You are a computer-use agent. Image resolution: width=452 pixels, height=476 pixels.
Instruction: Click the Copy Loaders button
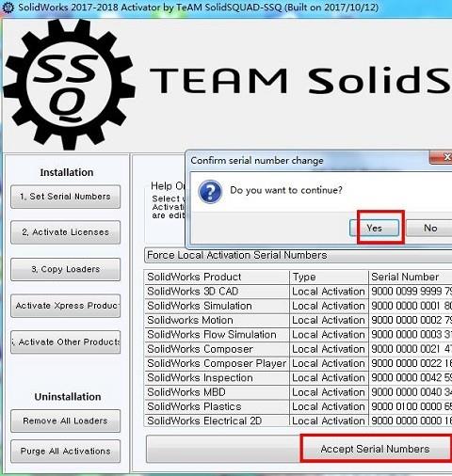tap(65, 269)
